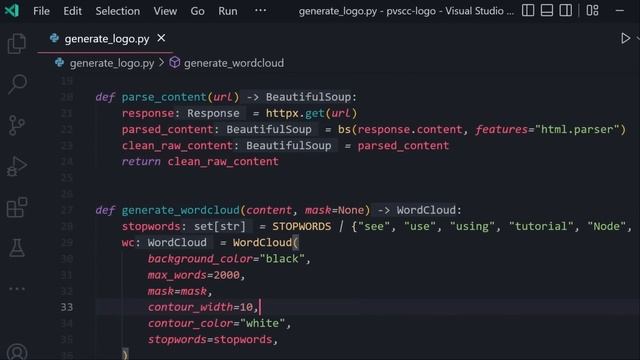This screenshot has width=640, height=360.
Task: Open the Accounts menu icon
Action: coord(17,352)
